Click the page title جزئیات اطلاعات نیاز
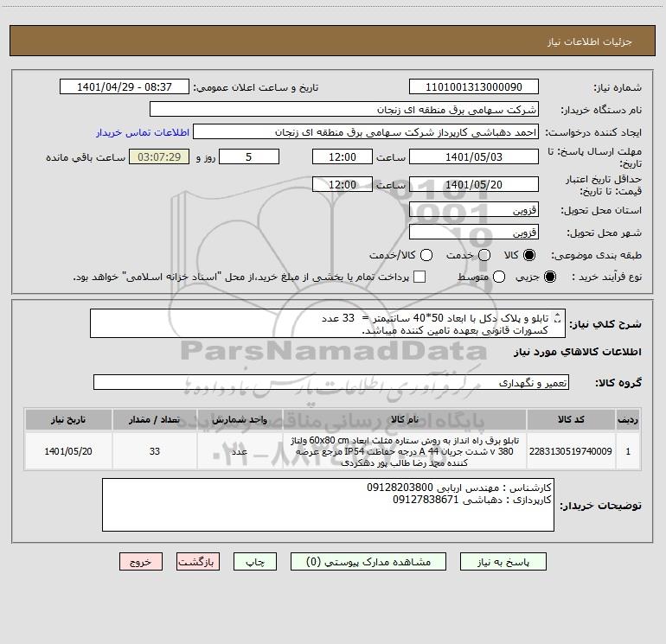This screenshot has height=644, width=666. (589, 41)
